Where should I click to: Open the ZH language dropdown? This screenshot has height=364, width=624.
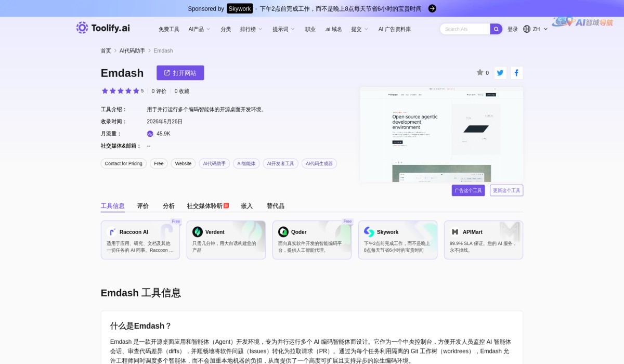click(x=540, y=29)
